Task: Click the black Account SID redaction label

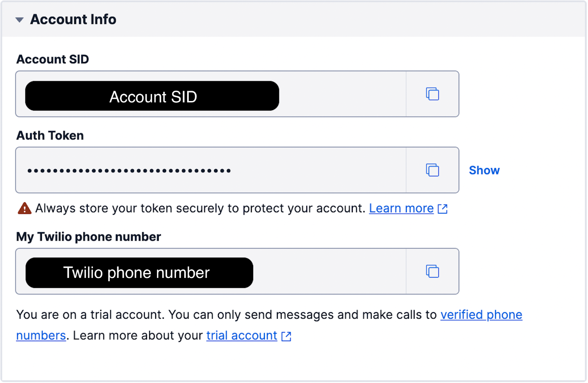Action: tap(152, 96)
